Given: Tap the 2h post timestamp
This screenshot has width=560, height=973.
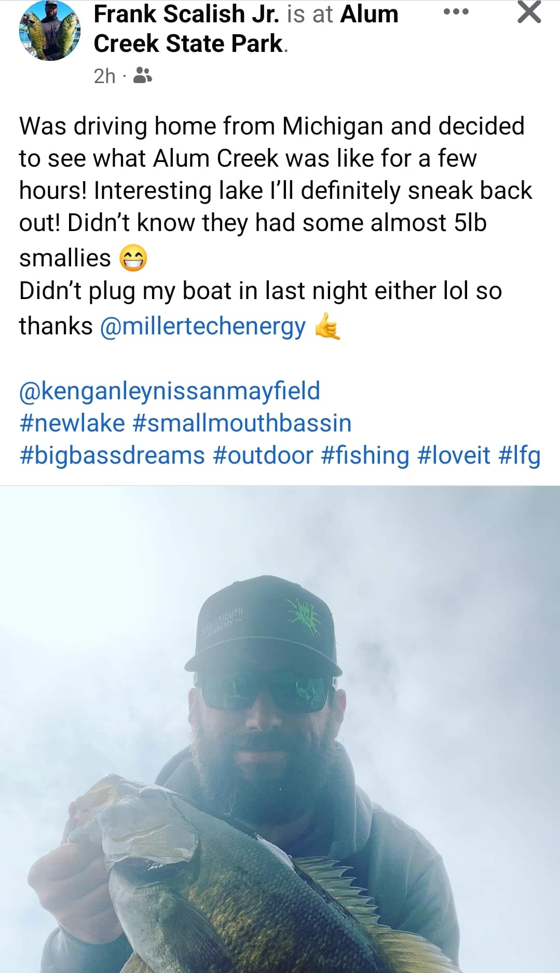Looking at the screenshot, I should tap(104, 76).
